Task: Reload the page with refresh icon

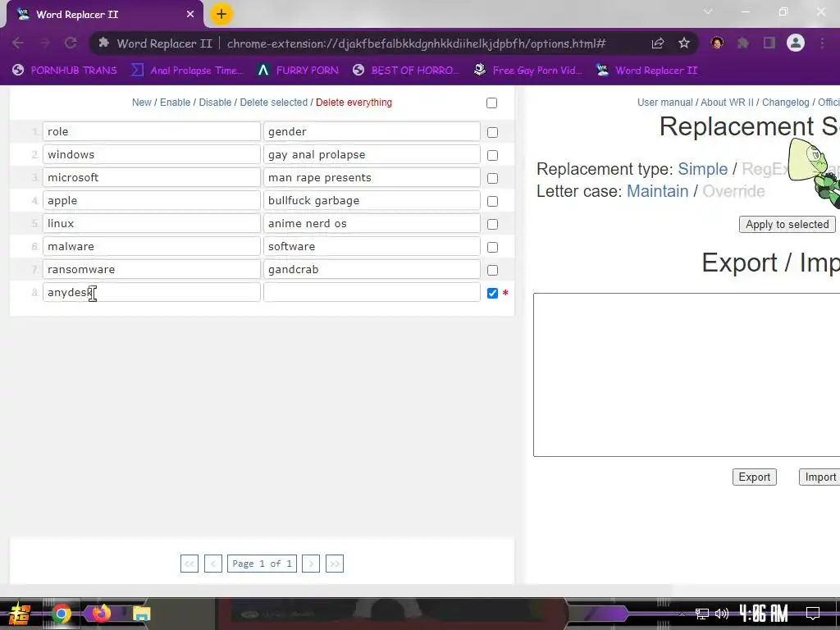Action: (x=71, y=43)
